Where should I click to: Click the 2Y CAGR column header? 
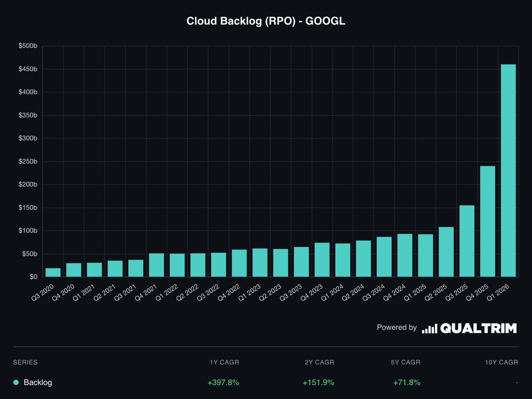coord(319,362)
